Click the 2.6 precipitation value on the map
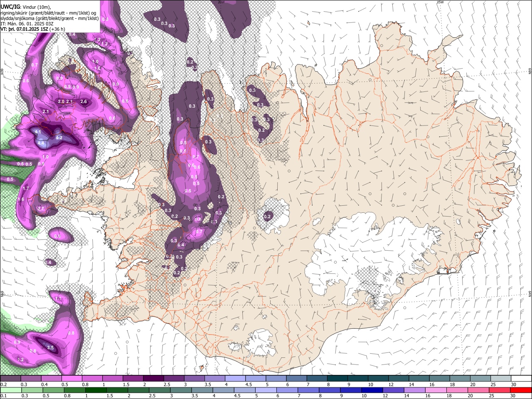This screenshot has height=399, width=532. [x=84, y=101]
